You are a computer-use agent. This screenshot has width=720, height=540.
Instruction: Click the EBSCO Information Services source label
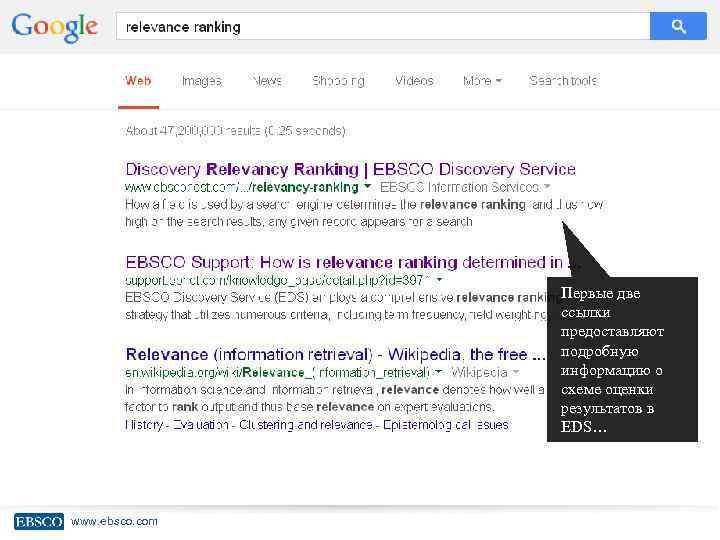459,187
